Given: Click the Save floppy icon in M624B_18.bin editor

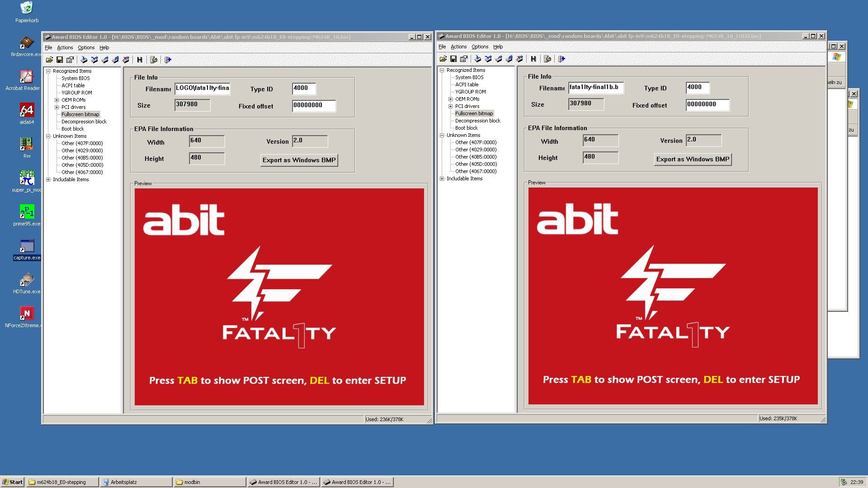Looking at the screenshot, I should pos(60,60).
